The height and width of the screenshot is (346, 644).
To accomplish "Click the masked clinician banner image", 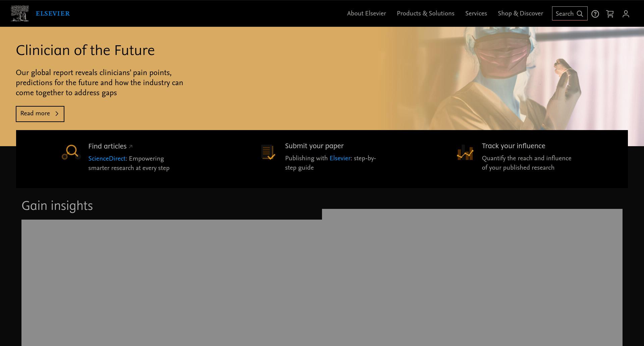I will point(510,78).
